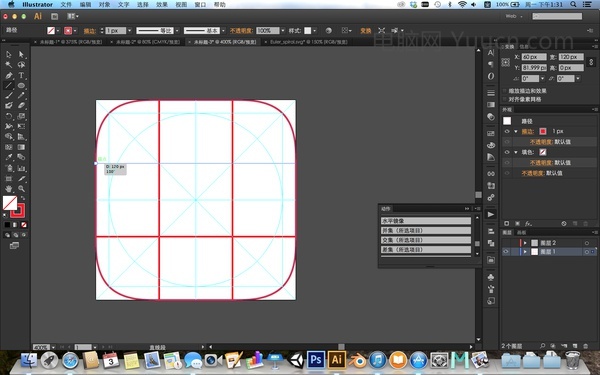
Task: Expand layer 图层 2 disclosure triangle
Action: 525,243
